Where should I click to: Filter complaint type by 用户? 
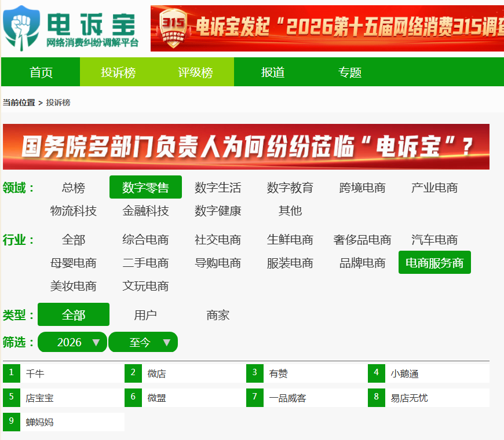(x=145, y=315)
